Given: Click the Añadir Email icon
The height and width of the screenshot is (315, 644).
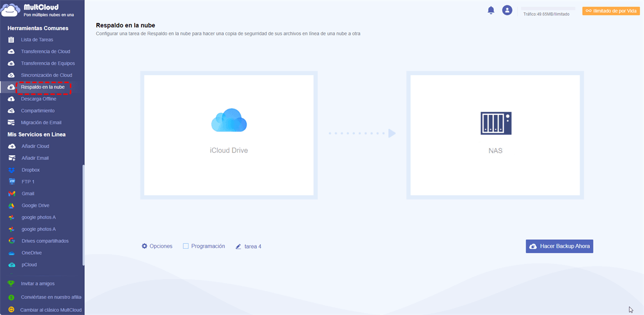Looking at the screenshot, I should click(x=11, y=158).
